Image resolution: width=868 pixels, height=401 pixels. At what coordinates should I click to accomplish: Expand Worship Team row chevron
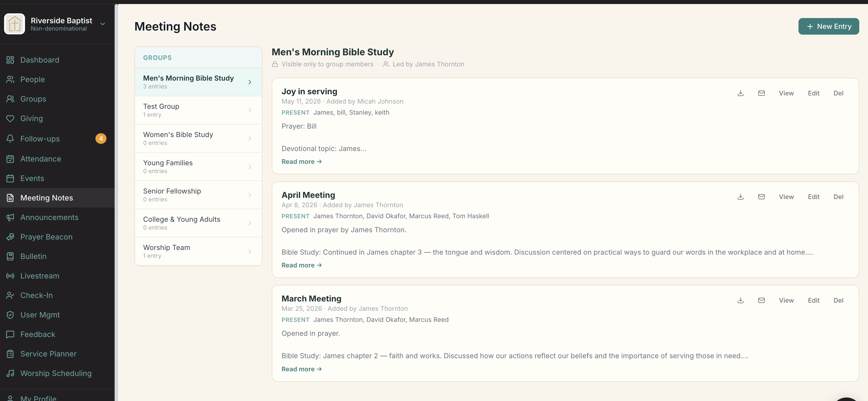click(x=250, y=251)
